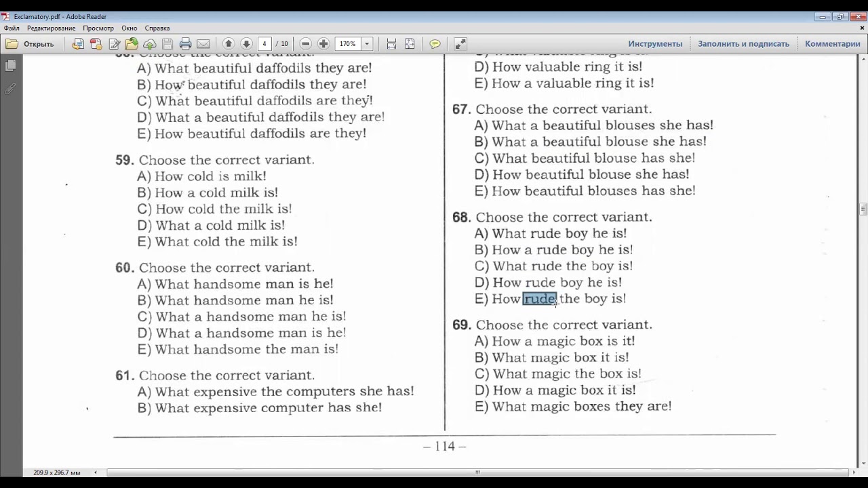868x488 pixels.
Task: Open the Файл menu
Action: point(12,28)
